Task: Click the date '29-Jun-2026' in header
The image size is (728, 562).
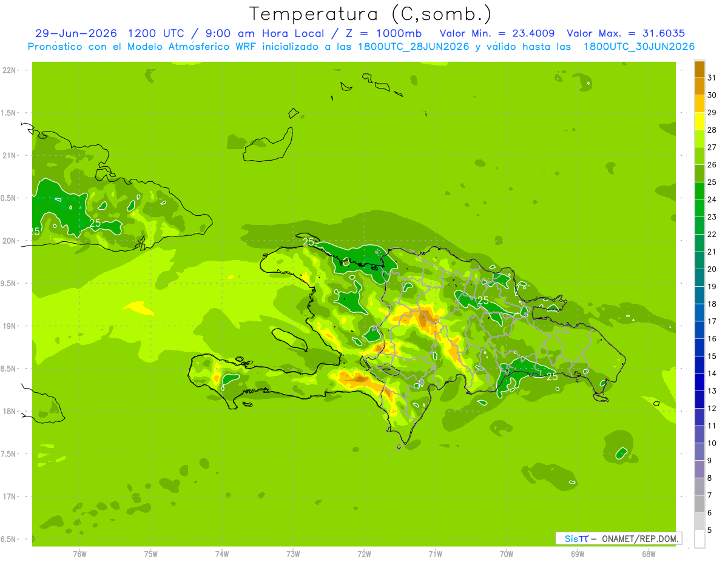Action: (x=76, y=33)
